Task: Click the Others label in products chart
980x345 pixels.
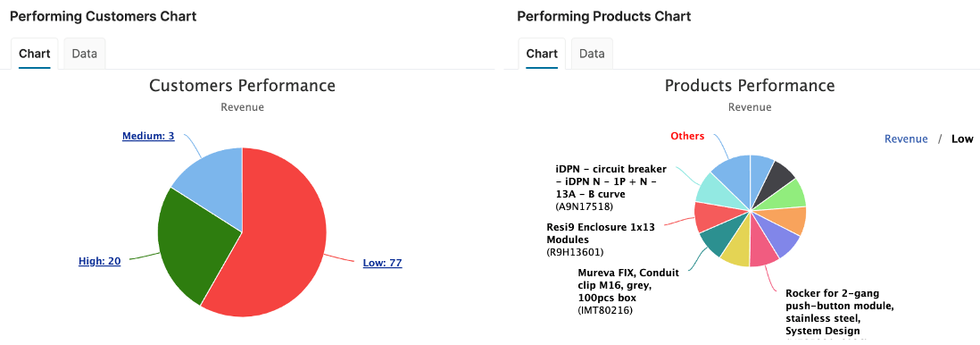Action: (687, 136)
